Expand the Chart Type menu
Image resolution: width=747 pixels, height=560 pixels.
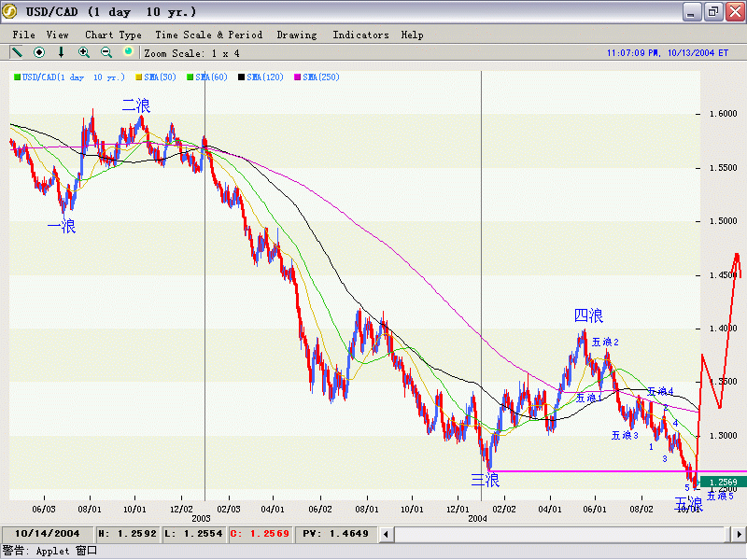click(113, 35)
